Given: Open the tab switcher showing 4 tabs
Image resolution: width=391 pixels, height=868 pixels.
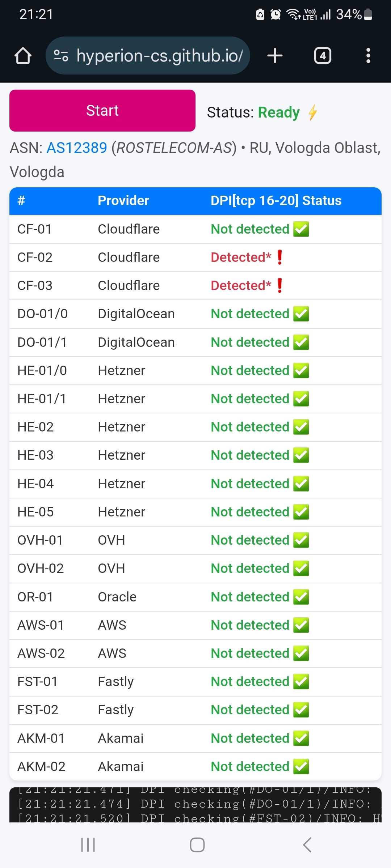Looking at the screenshot, I should point(323,56).
